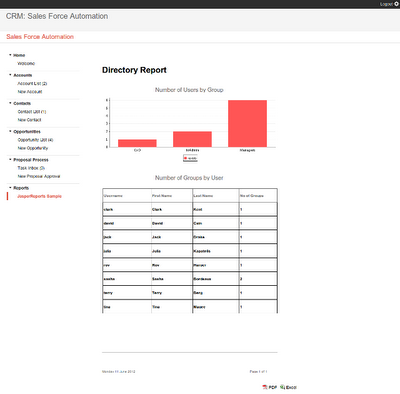Open the Welcome page link

26,63
